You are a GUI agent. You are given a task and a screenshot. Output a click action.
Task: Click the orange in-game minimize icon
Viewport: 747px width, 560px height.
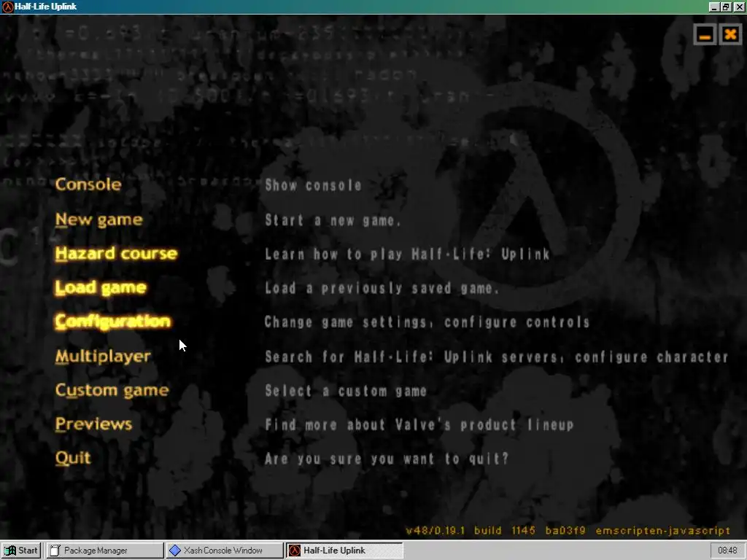[705, 35]
